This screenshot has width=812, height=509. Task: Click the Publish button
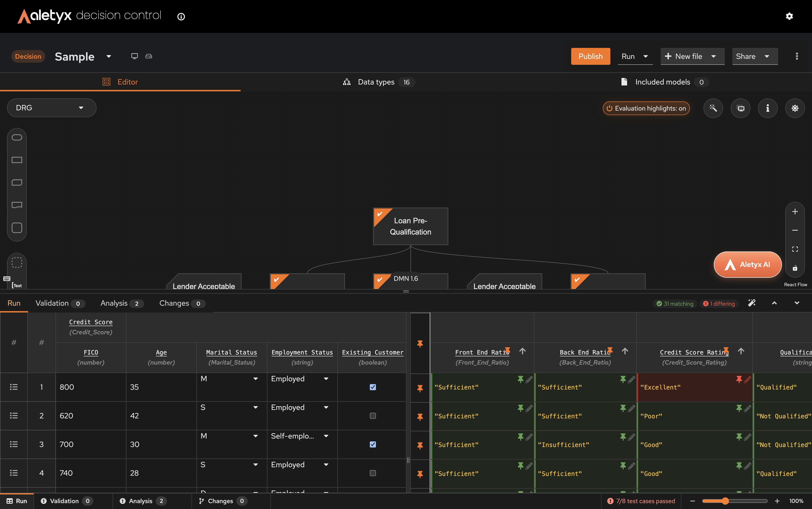(x=590, y=56)
